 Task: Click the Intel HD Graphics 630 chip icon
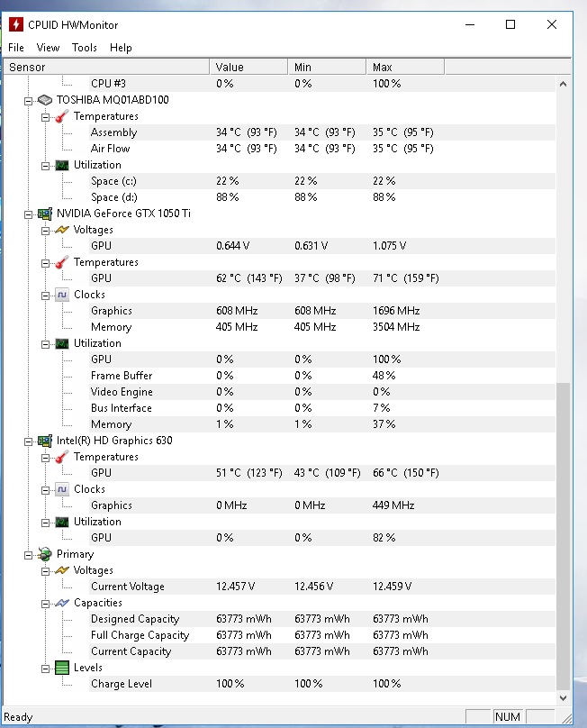pos(44,441)
